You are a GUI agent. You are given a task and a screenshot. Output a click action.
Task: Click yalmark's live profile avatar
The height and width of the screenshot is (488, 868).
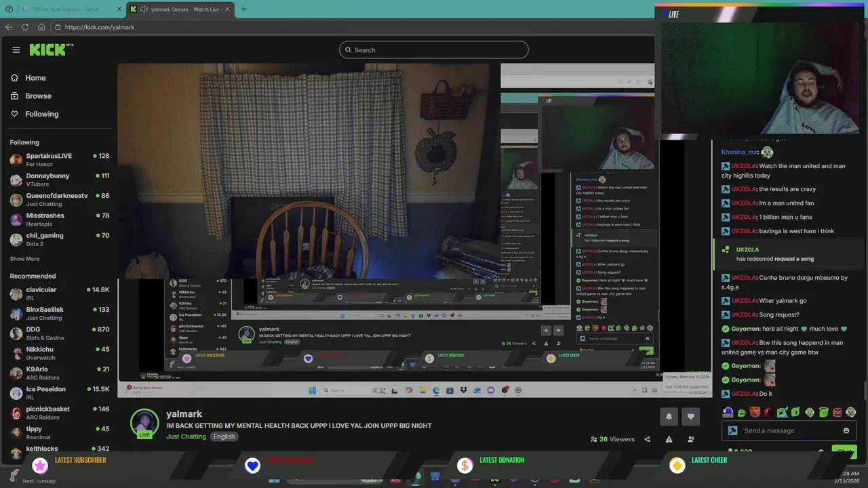(144, 423)
